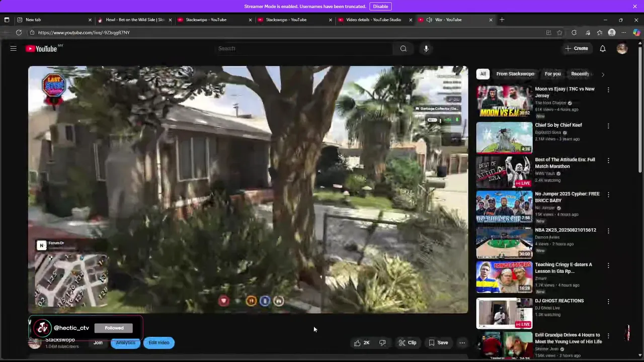Screen dimensions: 644x362
Task: Open the NBA 2K25_20250821015612 video title
Action: pos(566,230)
